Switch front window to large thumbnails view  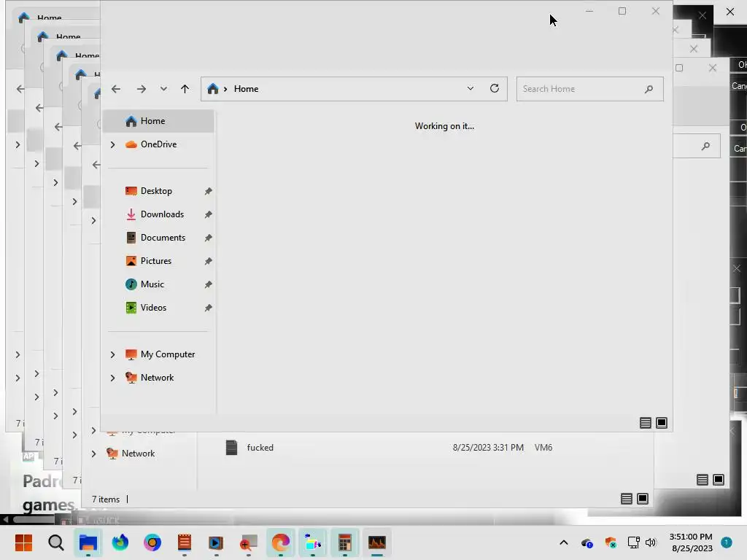pos(662,423)
